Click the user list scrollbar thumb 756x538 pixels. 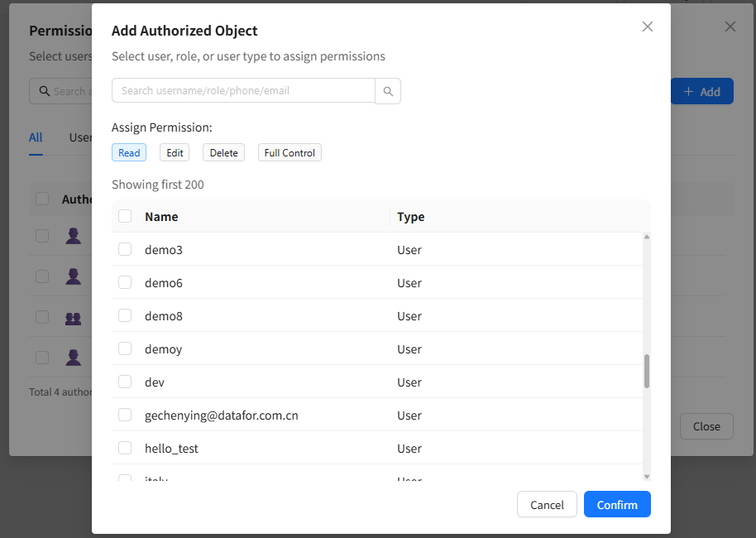647,371
